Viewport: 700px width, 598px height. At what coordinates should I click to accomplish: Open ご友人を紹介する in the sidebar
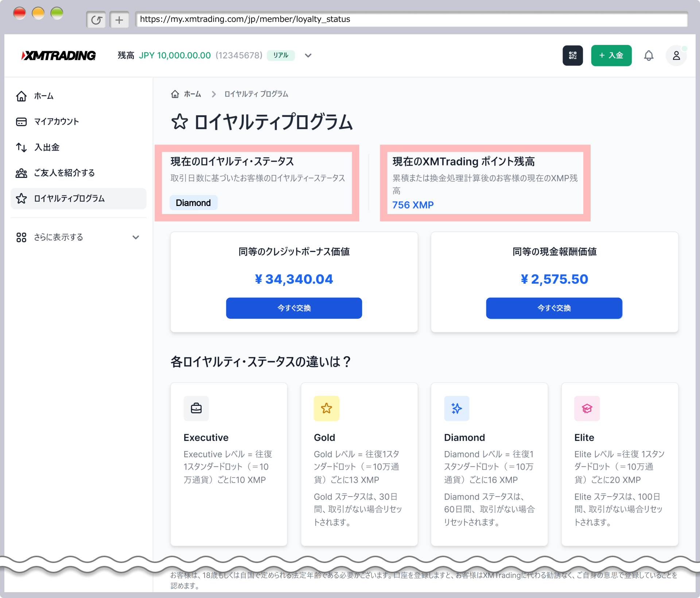pos(79,173)
